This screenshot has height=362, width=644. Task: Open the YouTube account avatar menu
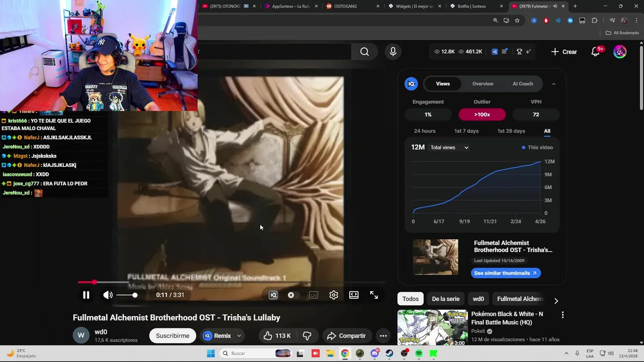pos(620,52)
